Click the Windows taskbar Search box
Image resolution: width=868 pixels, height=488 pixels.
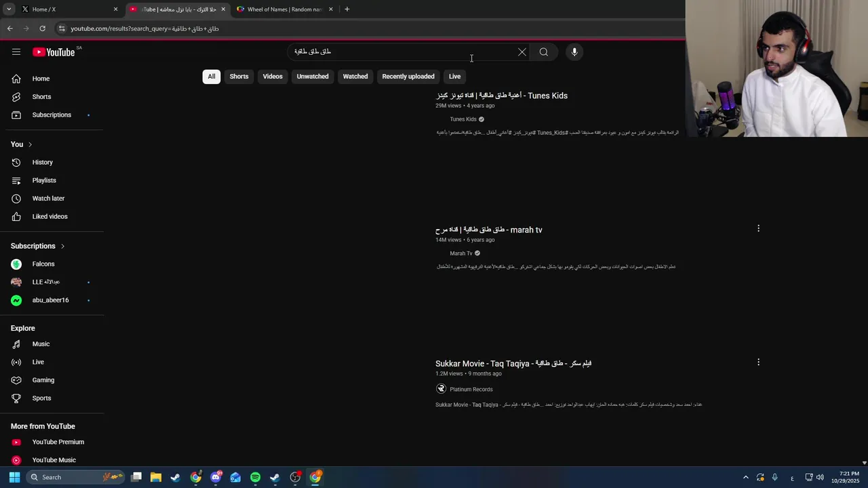(x=76, y=477)
